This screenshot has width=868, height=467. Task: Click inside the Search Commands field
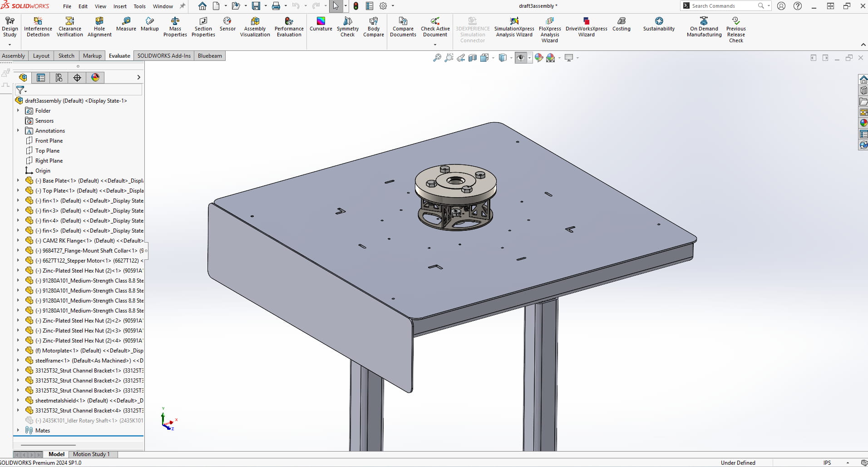tap(722, 6)
